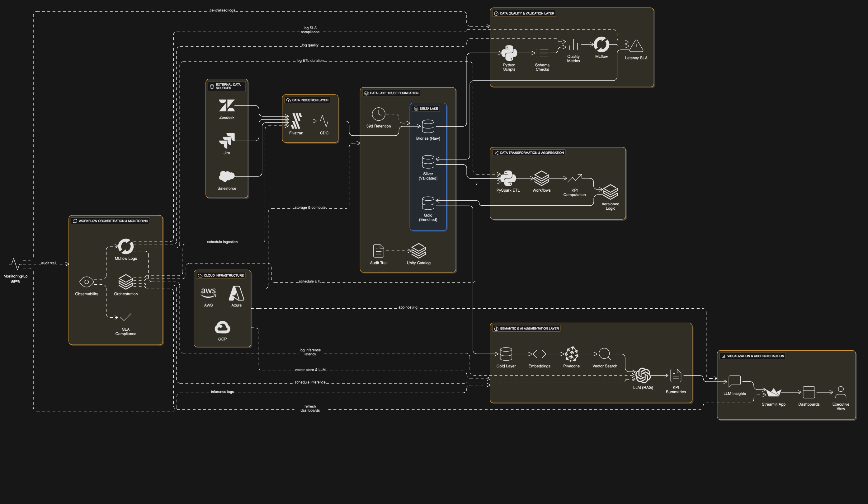Click the Observability eye icon
Image resolution: width=868 pixels, height=504 pixels.
point(87,282)
